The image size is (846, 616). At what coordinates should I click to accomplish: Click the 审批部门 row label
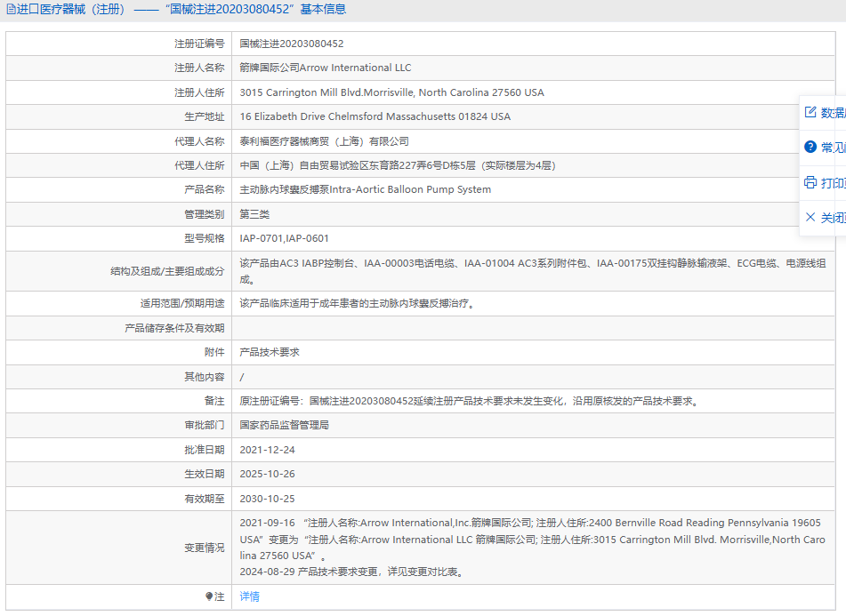(x=204, y=425)
